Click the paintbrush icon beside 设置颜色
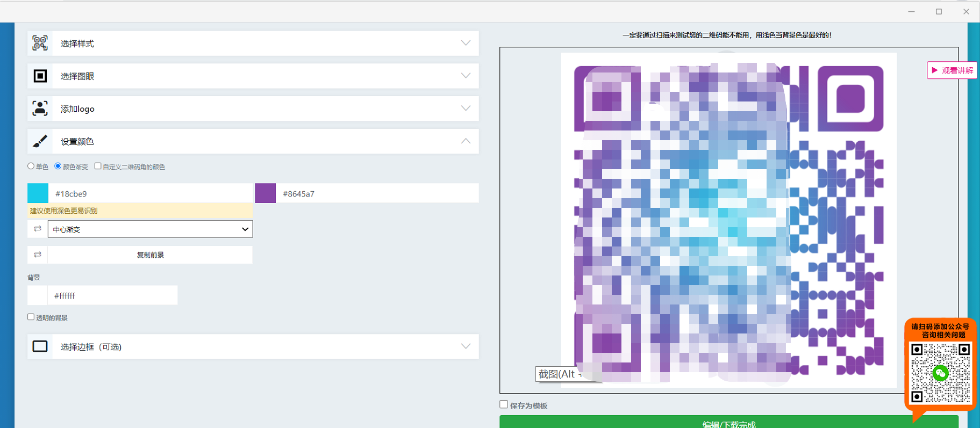Viewport: 980px width, 428px height. [x=40, y=141]
